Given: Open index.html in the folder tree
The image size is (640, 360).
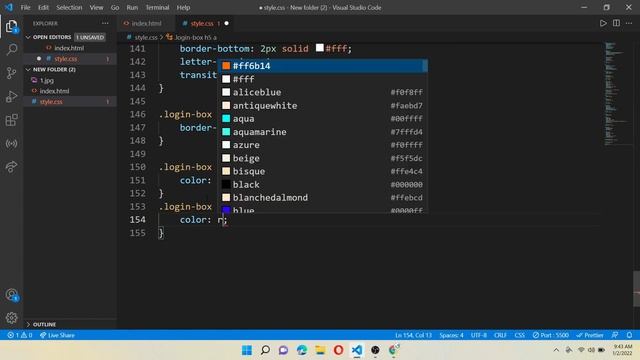Looking at the screenshot, I should click(x=70, y=91).
